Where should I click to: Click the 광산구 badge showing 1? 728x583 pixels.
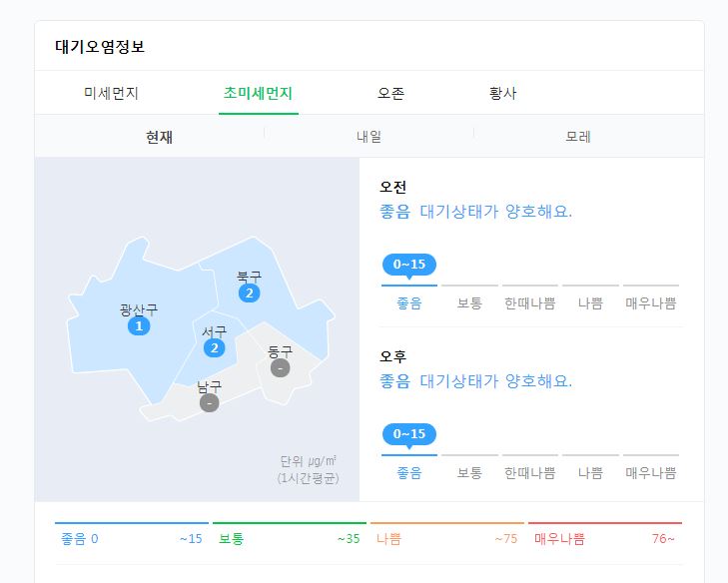140,326
